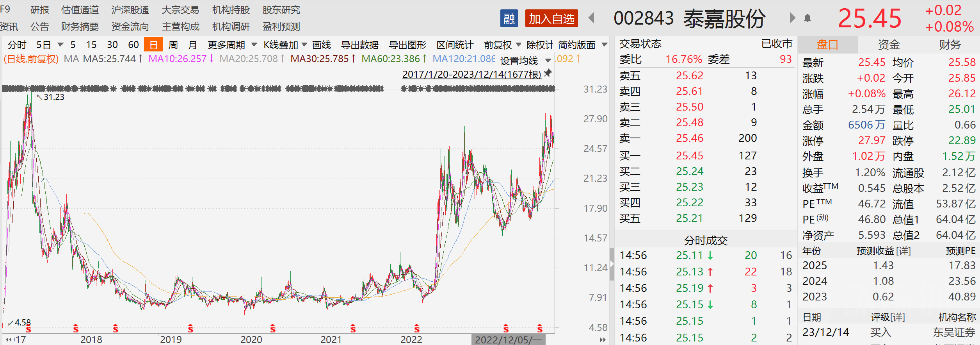Click the chart pan-left double arrow
This screenshot has width=980, height=345.
[x=8, y=340]
